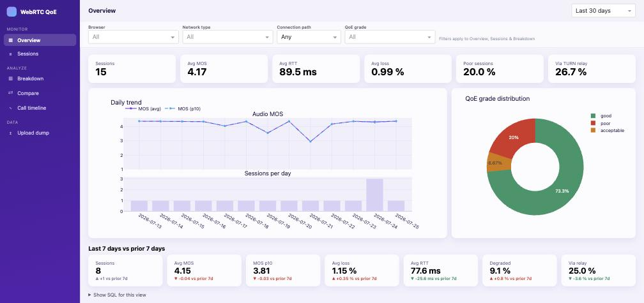This screenshot has height=303, width=644.
Task: Toggle the MOS (p10) legend series
Action: click(x=182, y=108)
